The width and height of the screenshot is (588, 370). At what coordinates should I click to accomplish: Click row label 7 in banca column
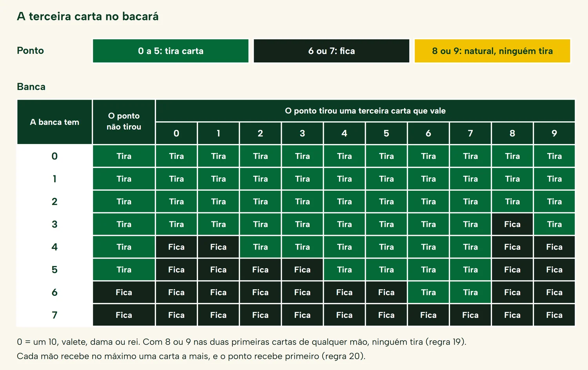click(x=54, y=315)
